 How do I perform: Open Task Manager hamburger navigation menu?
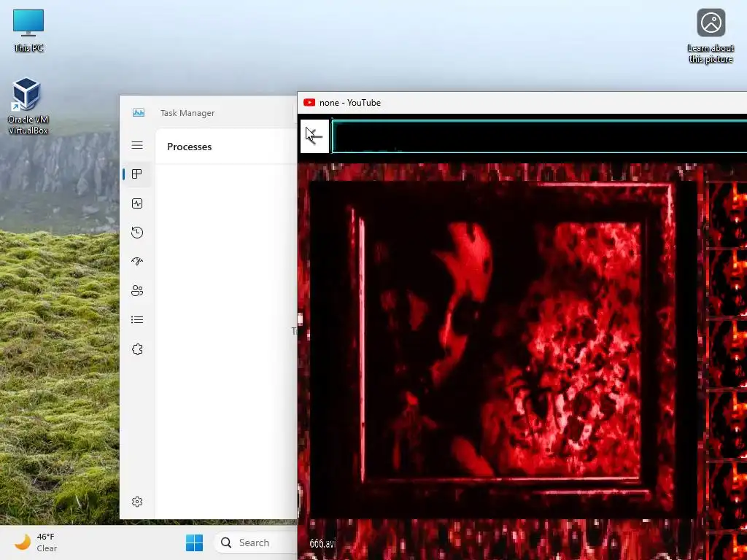137,145
